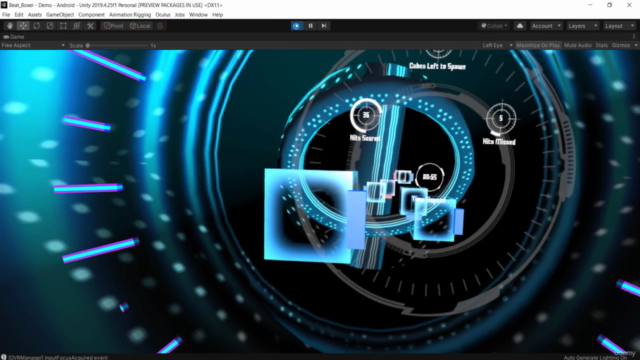
Task: Open the Collab dropdown
Action: point(494,26)
